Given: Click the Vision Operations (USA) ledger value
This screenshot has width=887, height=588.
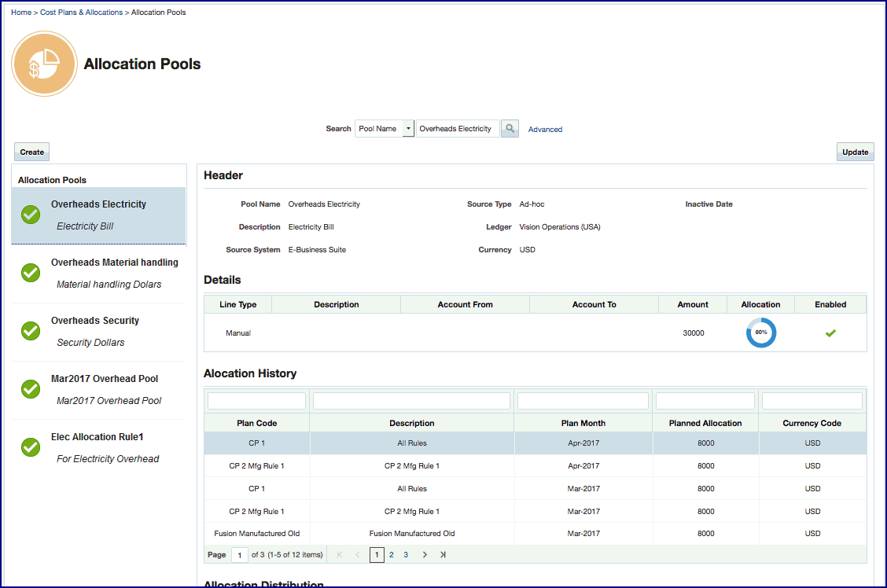Looking at the screenshot, I should pyautogui.click(x=560, y=226).
